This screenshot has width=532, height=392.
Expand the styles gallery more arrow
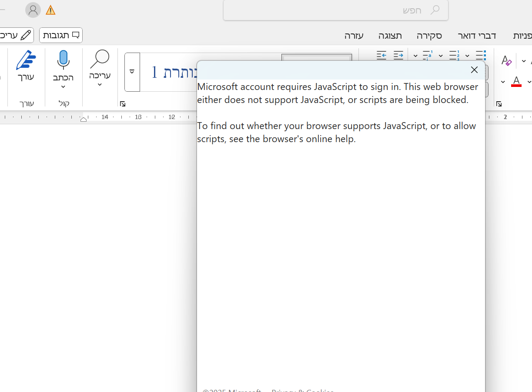click(132, 72)
